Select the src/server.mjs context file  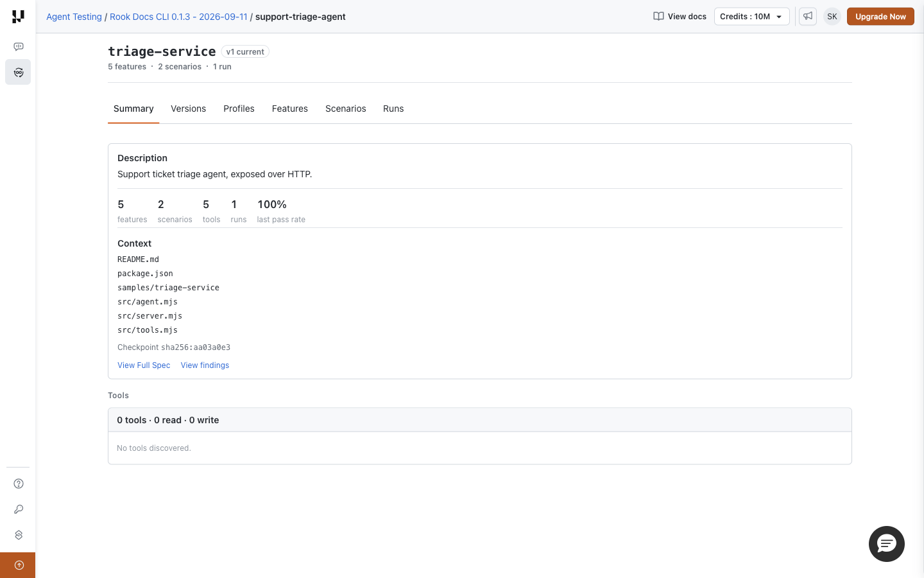click(150, 316)
